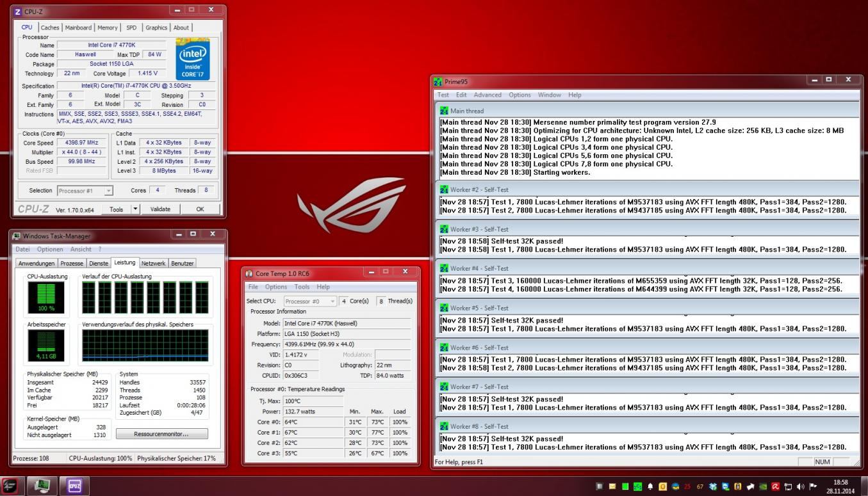868x496 pixels.
Task: Click the TeamViewer tray icon
Action: click(725, 486)
